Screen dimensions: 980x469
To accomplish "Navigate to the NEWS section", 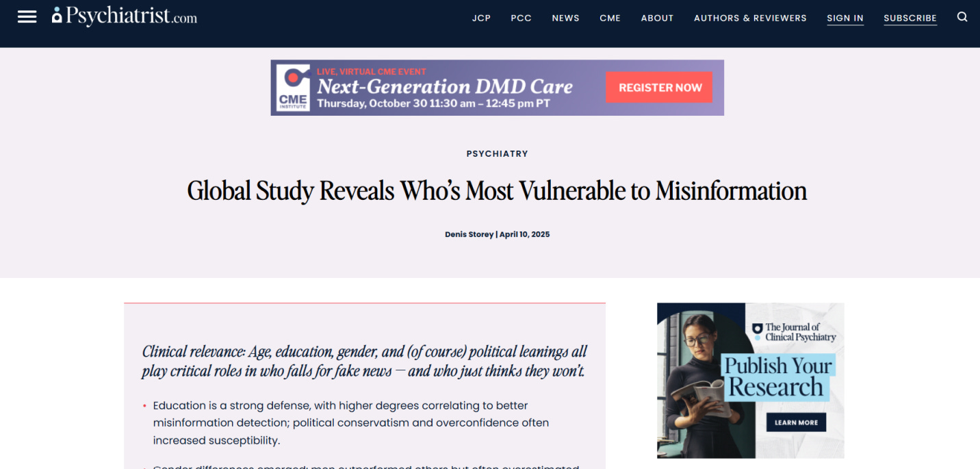I will click(565, 18).
